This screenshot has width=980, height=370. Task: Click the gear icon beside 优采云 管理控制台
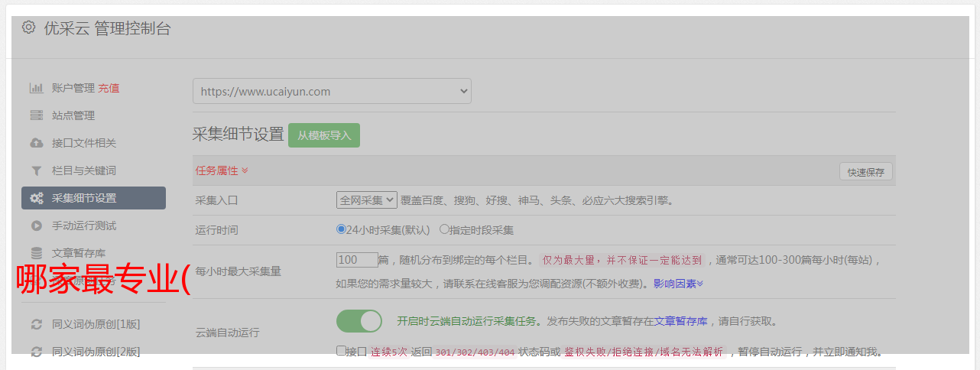tap(28, 28)
